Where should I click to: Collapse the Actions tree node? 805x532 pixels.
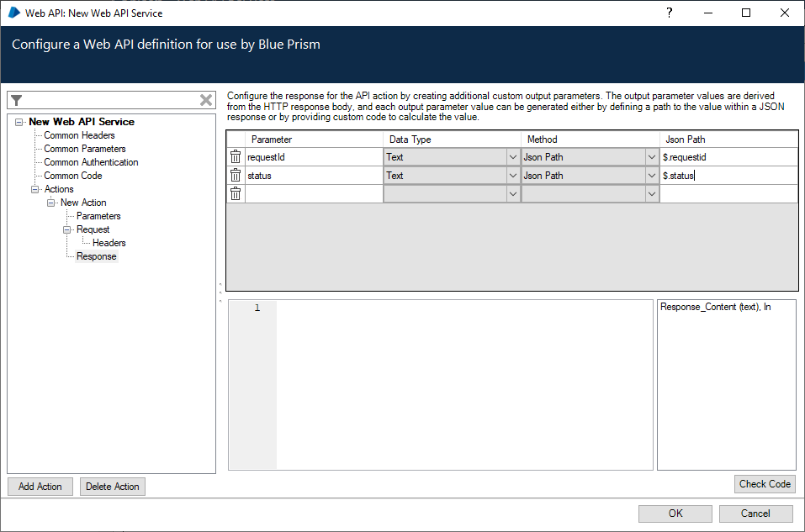35,189
